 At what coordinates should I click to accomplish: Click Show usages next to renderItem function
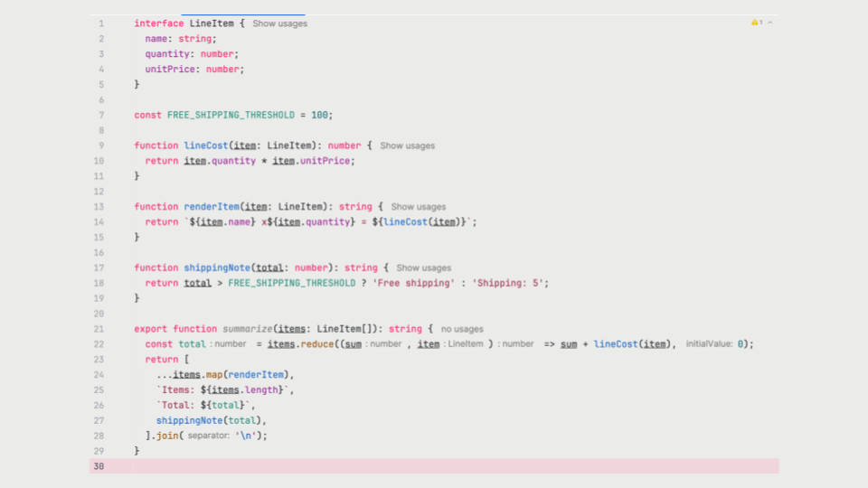click(418, 207)
